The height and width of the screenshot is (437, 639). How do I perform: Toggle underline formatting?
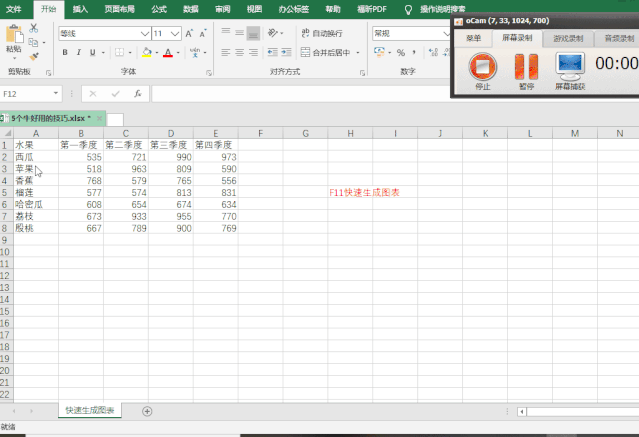pos(93,52)
